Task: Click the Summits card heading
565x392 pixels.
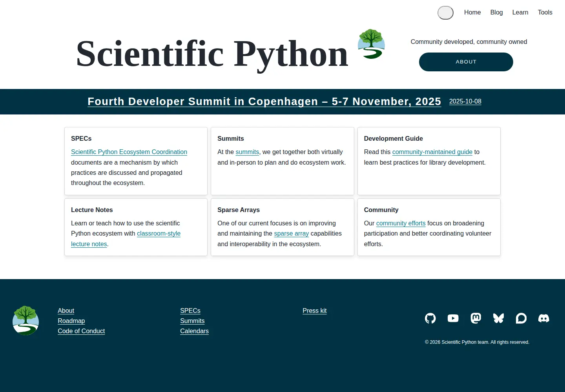Action: (231, 139)
